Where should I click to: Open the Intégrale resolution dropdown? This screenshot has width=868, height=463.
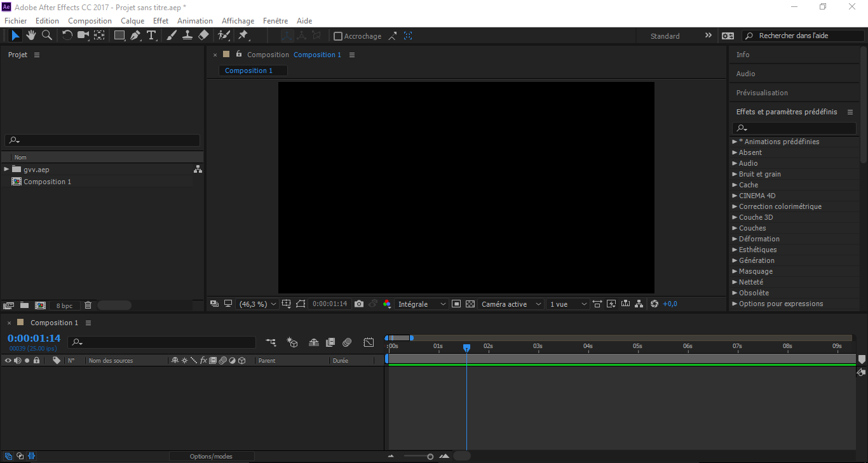click(422, 304)
